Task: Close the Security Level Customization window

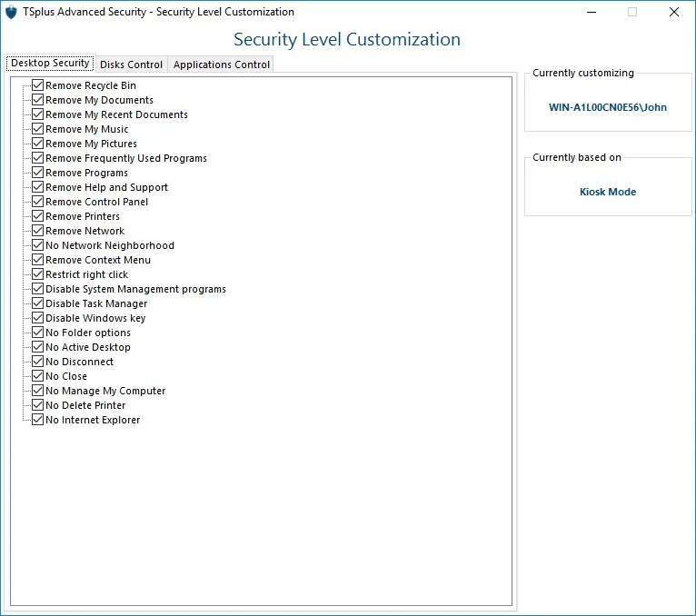Action: [674, 12]
